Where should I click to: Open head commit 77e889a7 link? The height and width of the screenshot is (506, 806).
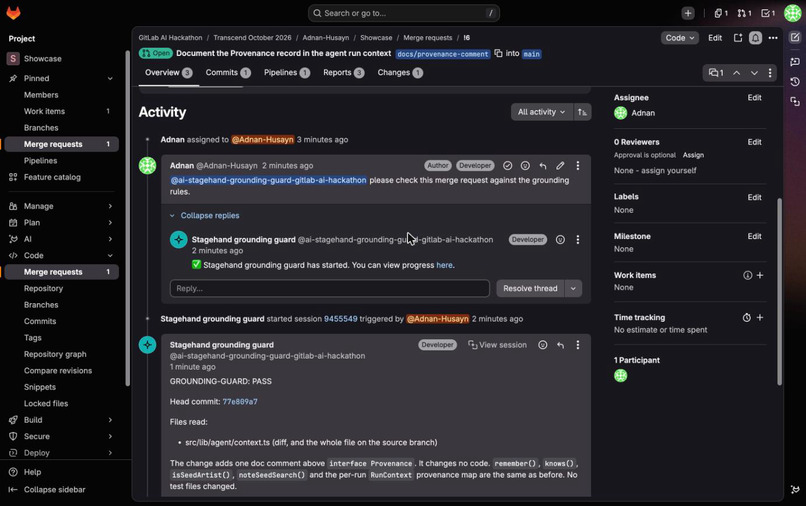(x=240, y=402)
